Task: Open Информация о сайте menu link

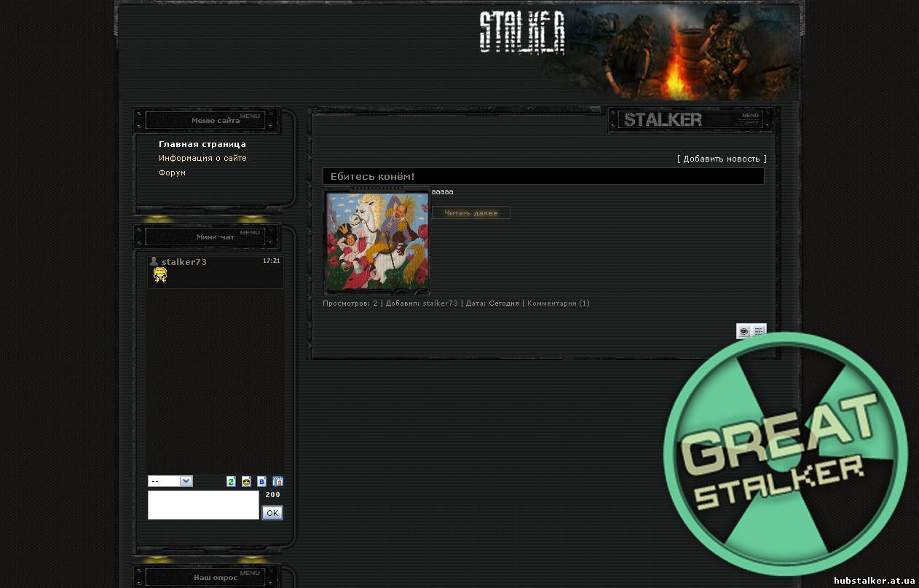Action: [202, 158]
